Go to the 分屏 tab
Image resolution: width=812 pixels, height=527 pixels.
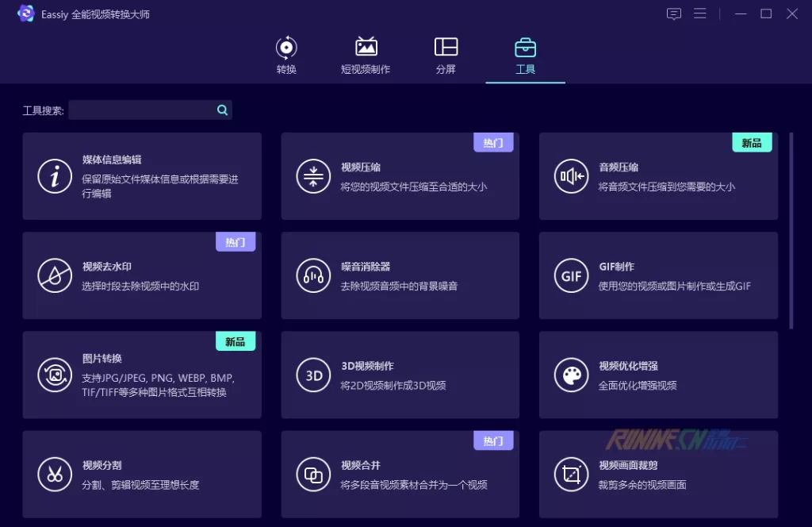(x=446, y=56)
